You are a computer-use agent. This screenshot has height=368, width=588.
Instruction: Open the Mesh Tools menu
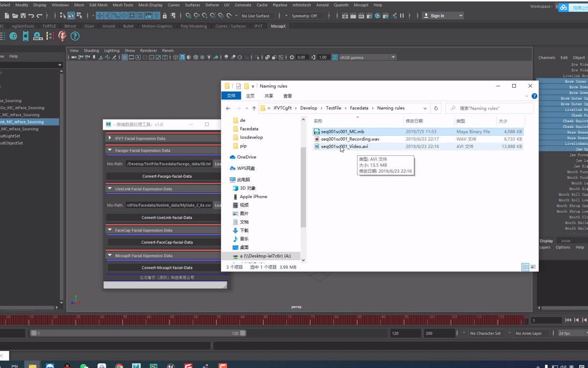123,5
